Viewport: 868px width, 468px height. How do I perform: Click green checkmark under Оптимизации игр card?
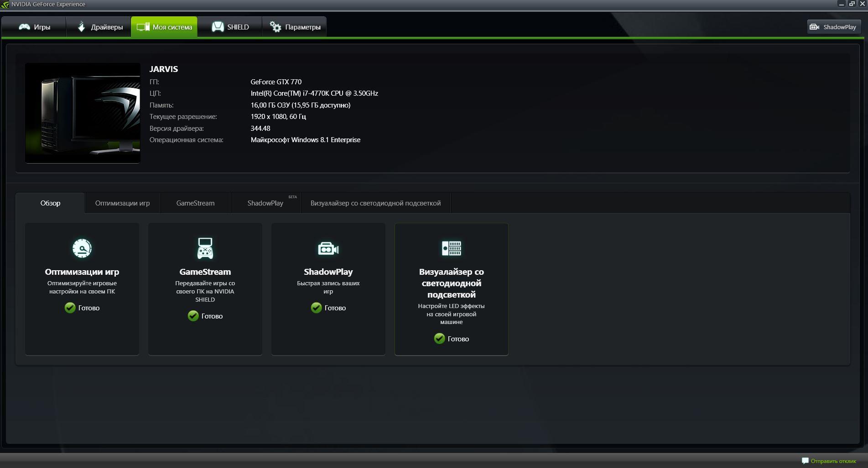click(70, 308)
